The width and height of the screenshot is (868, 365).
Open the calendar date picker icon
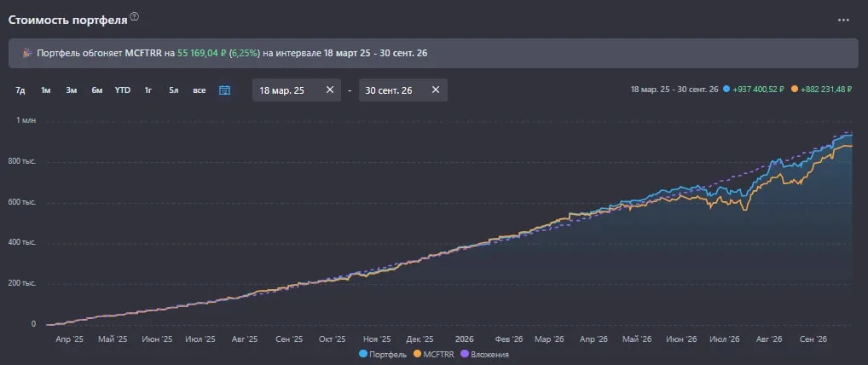pyautogui.click(x=224, y=90)
